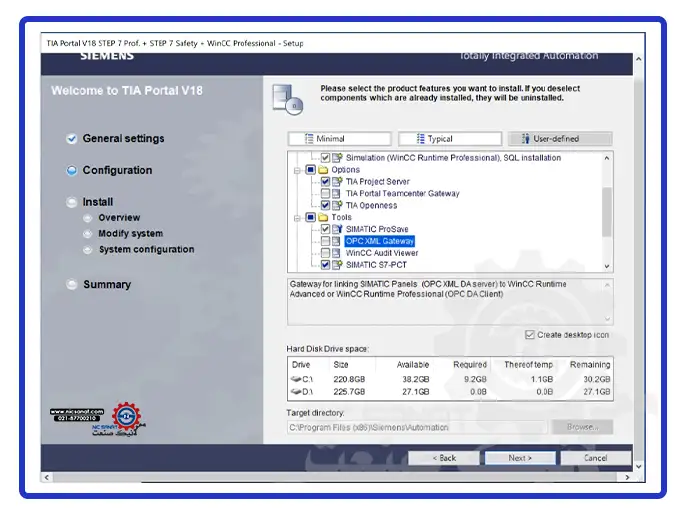Viewport: 686px width, 516px height.
Task: Select the Typical installation preset
Action: click(450, 139)
